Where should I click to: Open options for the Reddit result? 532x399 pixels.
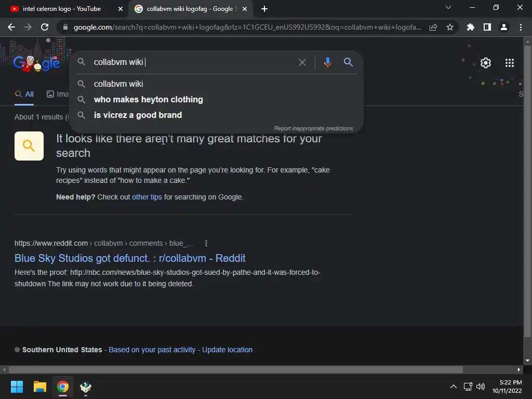point(206,243)
